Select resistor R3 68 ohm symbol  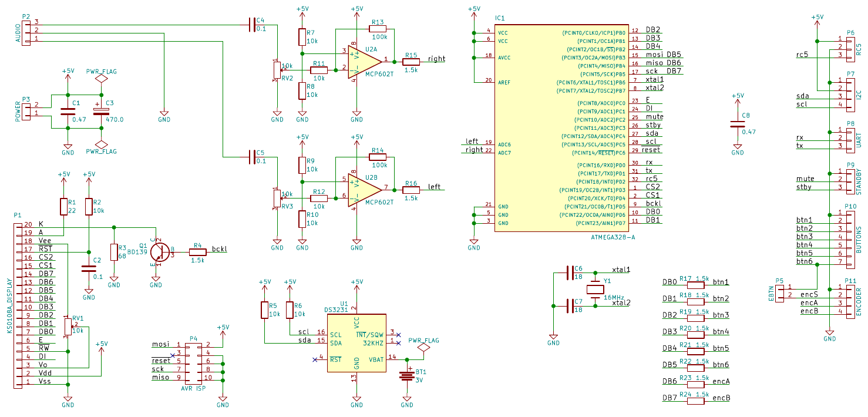pos(114,251)
